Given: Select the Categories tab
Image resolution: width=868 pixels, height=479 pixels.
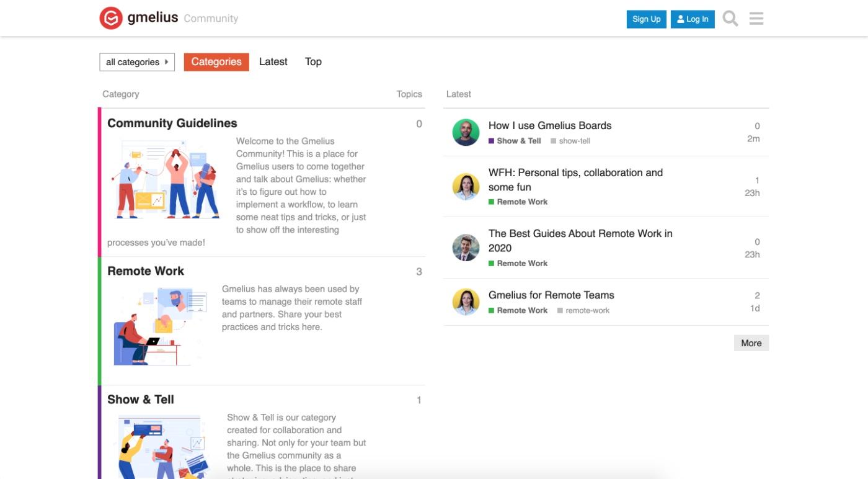Looking at the screenshot, I should [216, 61].
